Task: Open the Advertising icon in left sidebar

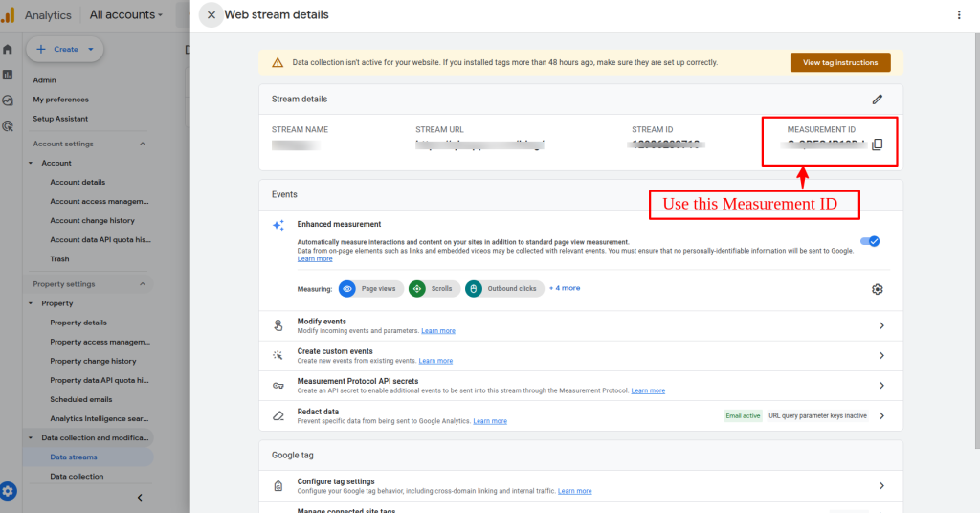Action: coord(8,125)
